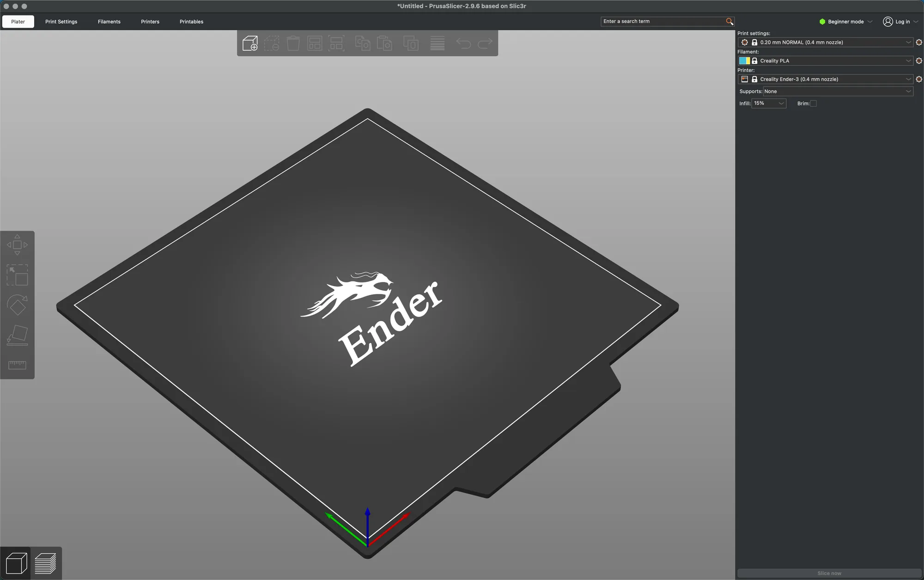
Task: Click the Add model cube icon
Action: (250, 43)
